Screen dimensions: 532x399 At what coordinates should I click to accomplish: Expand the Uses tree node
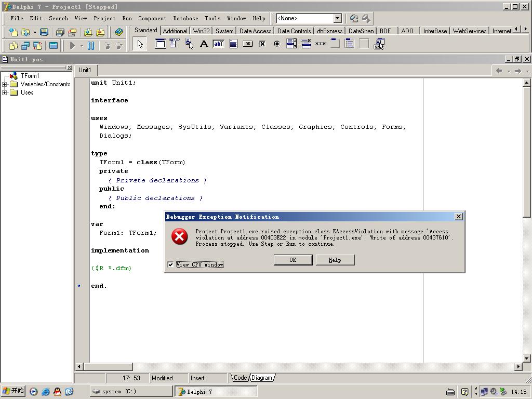[5, 92]
